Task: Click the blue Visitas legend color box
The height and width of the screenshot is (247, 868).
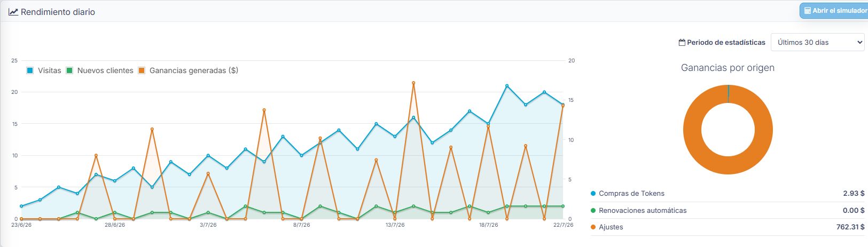Action: [30, 70]
